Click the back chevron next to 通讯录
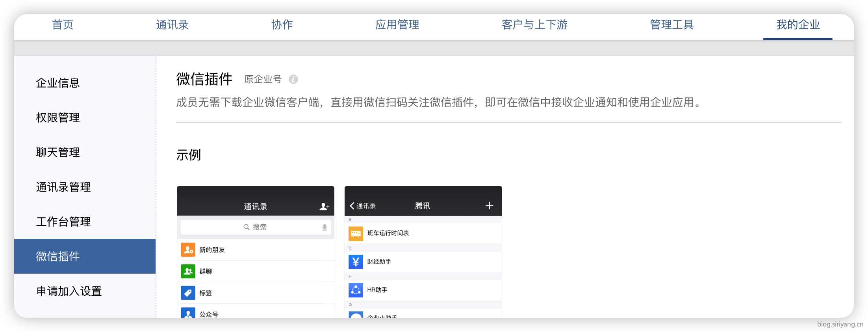This screenshot has width=868, height=332. [352, 206]
